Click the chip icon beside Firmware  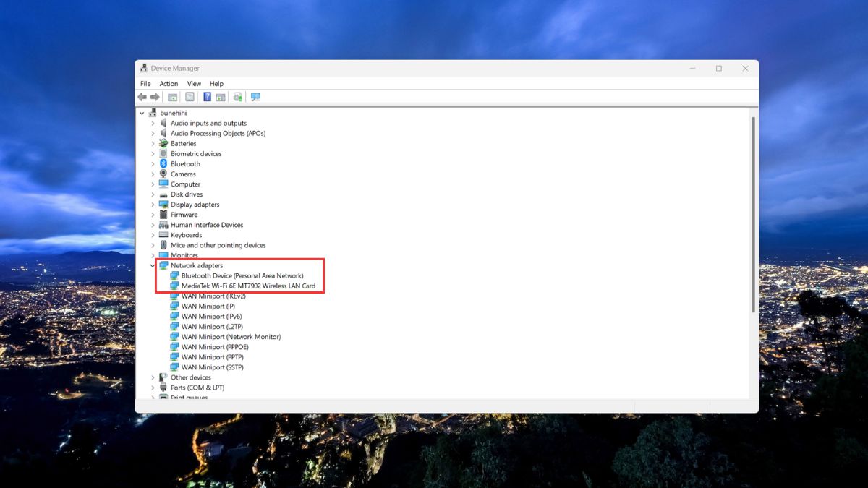click(x=163, y=215)
